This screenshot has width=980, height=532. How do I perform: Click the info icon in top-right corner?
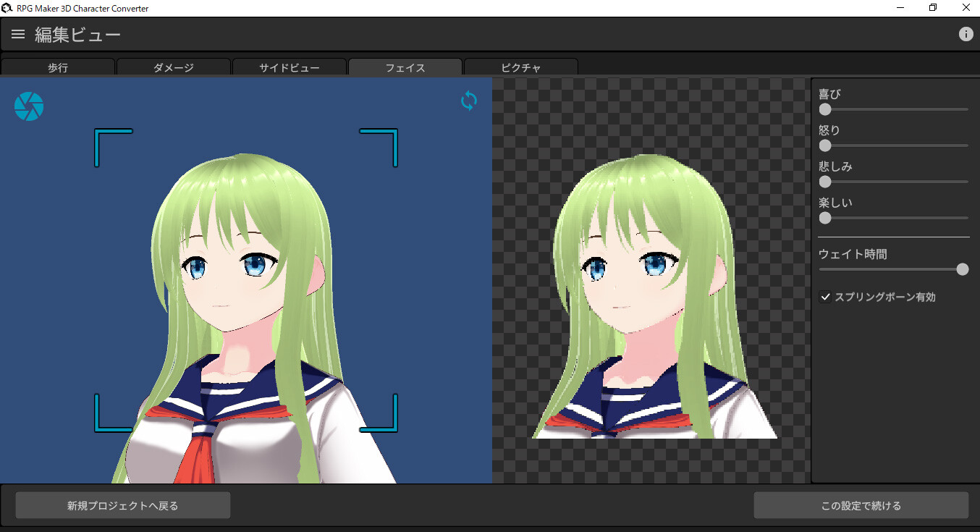tap(966, 33)
